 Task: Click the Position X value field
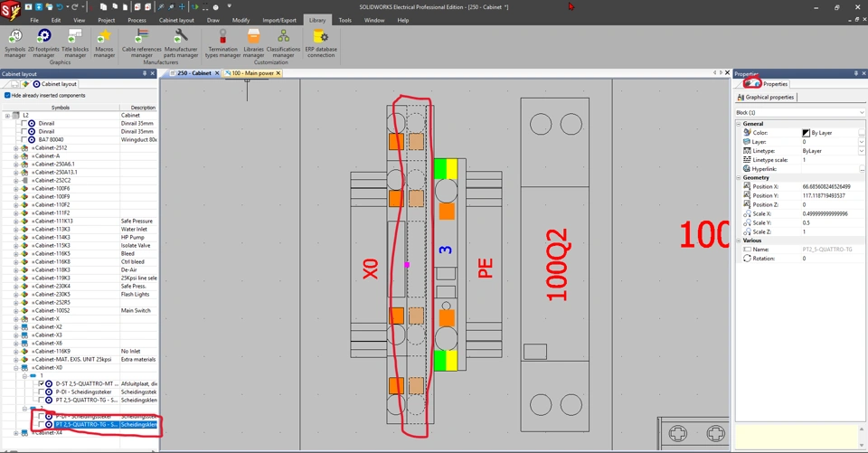click(832, 186)
